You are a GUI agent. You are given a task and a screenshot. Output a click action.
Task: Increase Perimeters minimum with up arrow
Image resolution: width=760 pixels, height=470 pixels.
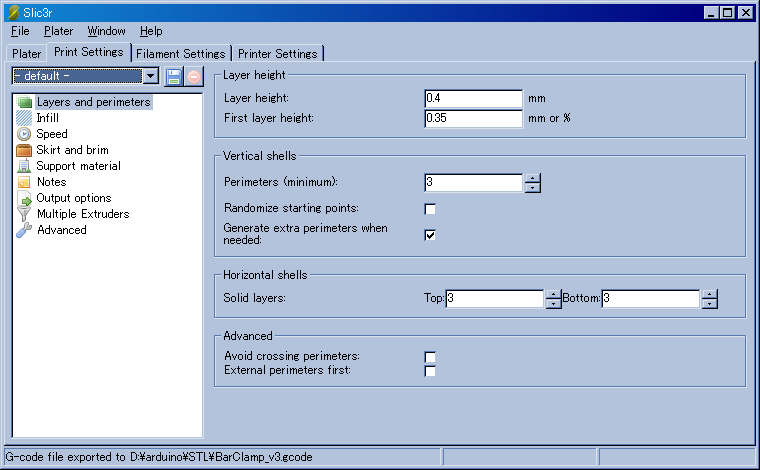pyautogui.click(x=533, y=178)
